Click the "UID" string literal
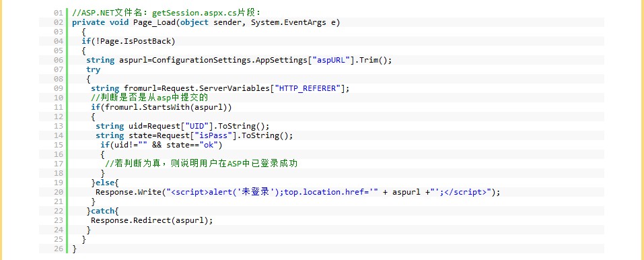Image resolution: width=644 pixels, height=260 pixels. click(196, 126)
